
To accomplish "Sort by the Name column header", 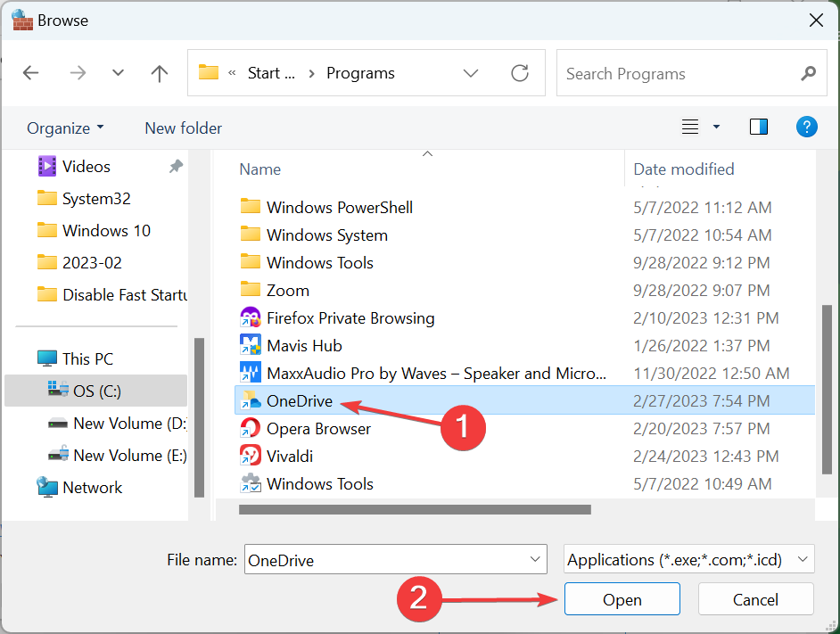I will 259,169.
